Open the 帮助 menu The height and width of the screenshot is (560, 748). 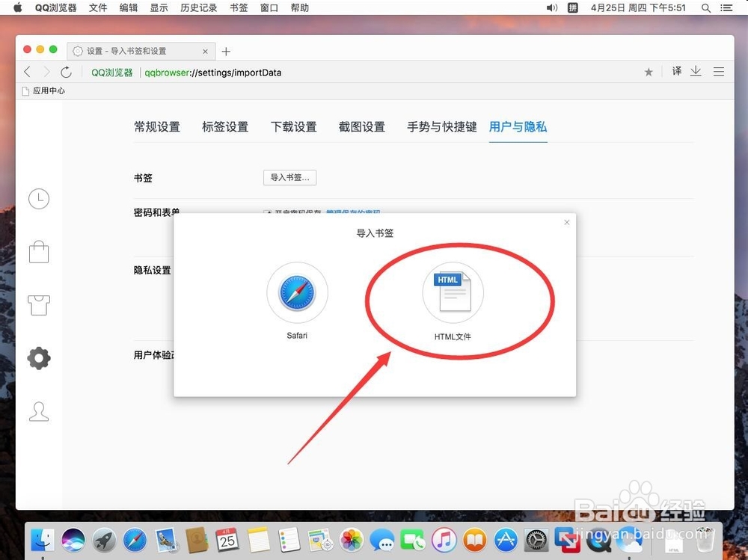(x=300, y=7)
